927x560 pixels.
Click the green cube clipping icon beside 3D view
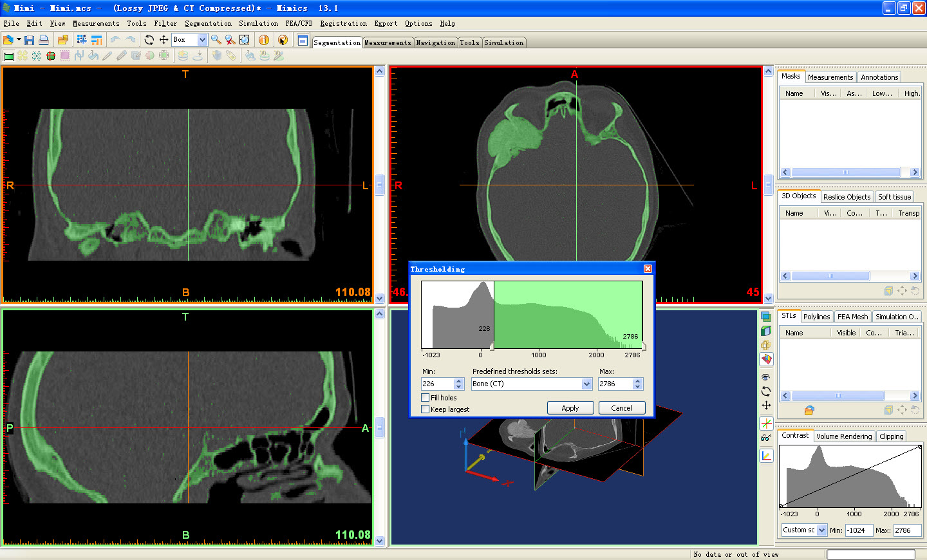pyautogui.click(x=766, y=331)
